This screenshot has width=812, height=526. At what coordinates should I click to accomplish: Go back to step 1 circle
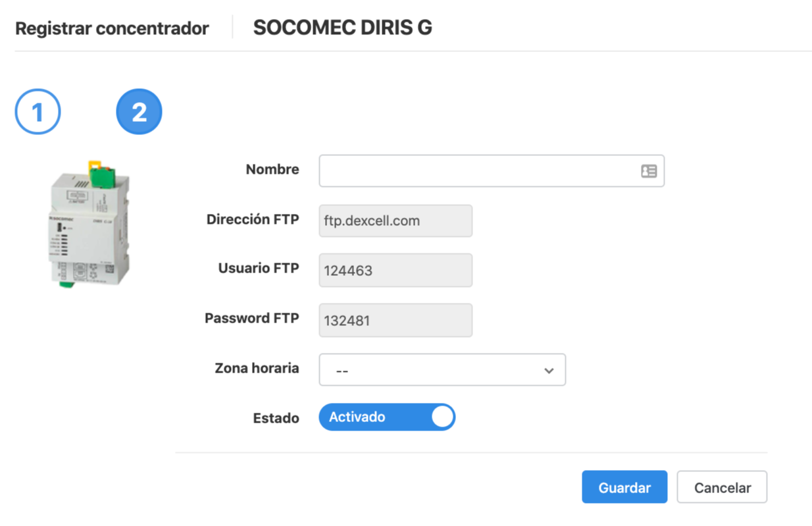[38, 112]
